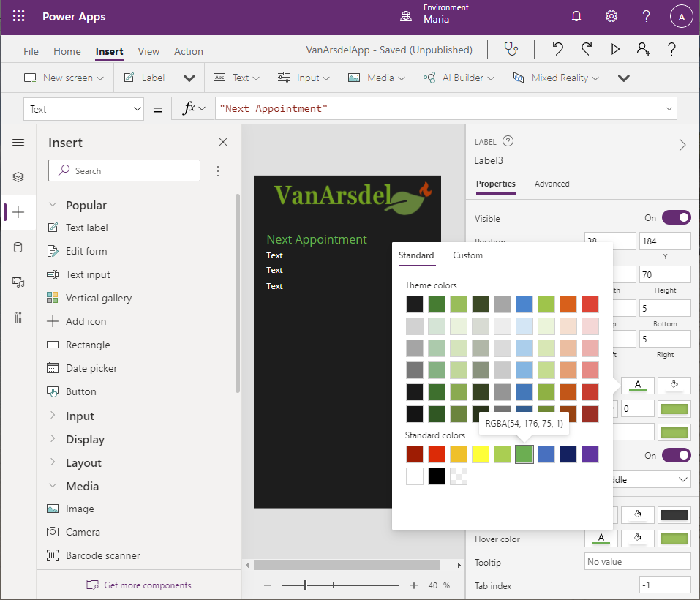Pick the purple standard color swatch
Viewport: 700px width, 600px height.
tap(590, 454)
